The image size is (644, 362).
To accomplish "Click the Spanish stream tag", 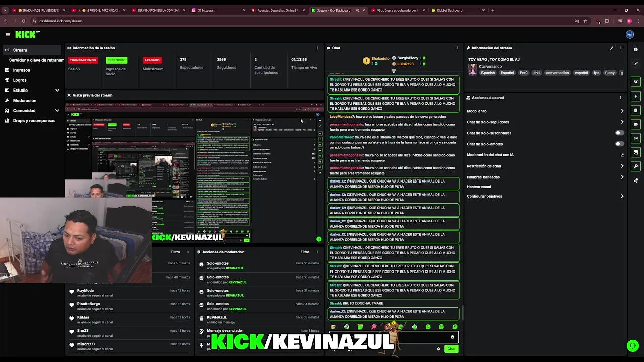I will point(488,73).
